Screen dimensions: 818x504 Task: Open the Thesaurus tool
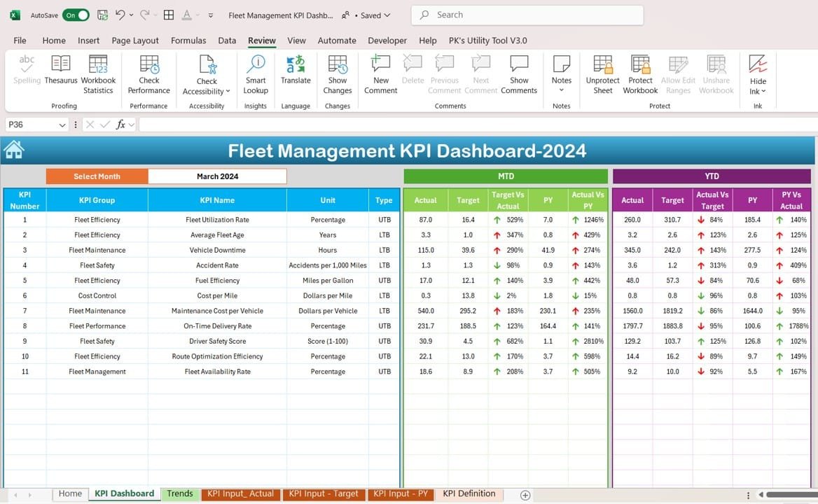point(61,65)
